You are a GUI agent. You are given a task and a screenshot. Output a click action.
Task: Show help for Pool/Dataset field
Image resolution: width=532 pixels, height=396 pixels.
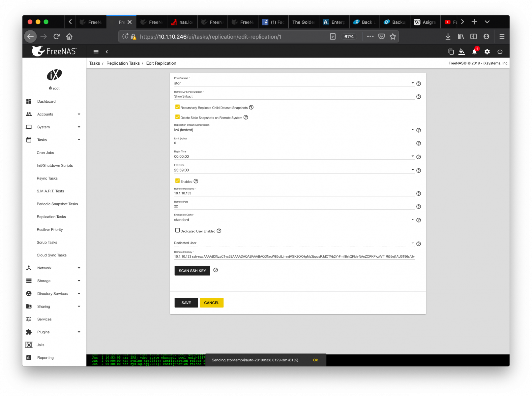419,83
